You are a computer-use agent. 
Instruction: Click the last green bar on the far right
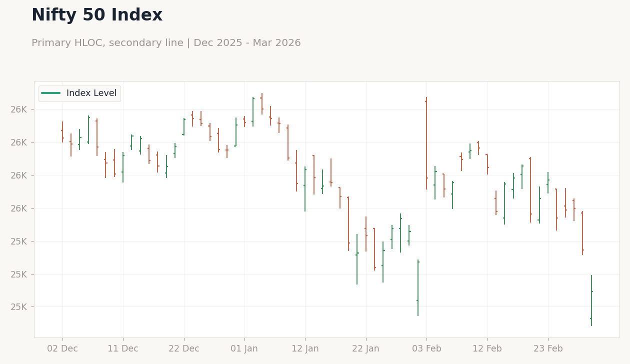591,300
